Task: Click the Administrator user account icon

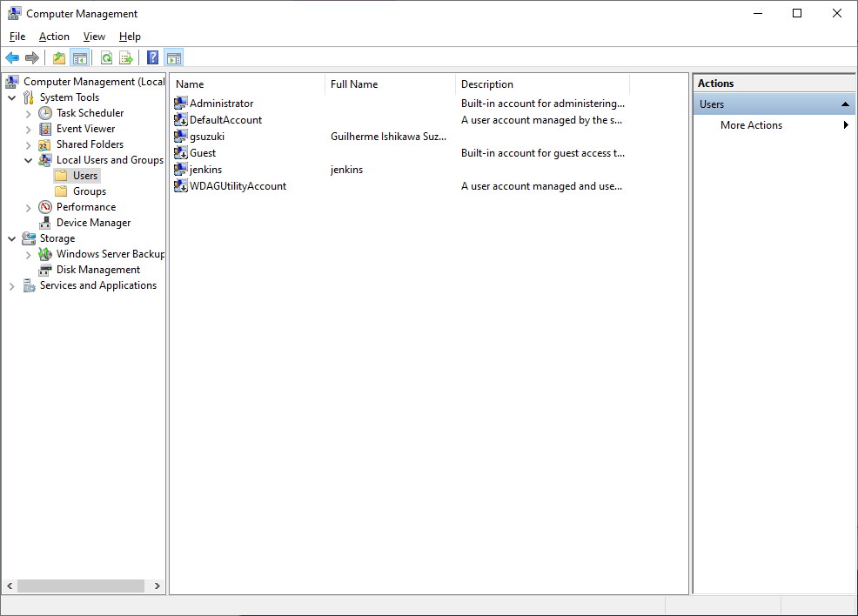Action: coord(181,104)
